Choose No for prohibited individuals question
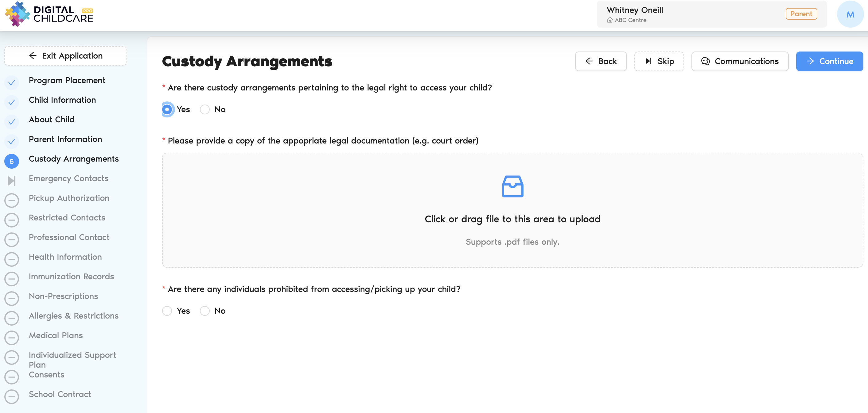 [x=205, y=311]
